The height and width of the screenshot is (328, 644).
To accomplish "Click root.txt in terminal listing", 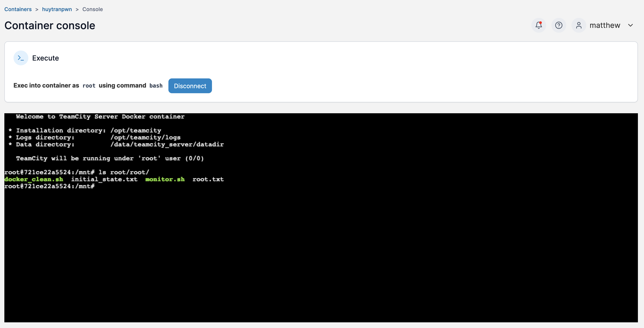I will [x=208, y=179].
